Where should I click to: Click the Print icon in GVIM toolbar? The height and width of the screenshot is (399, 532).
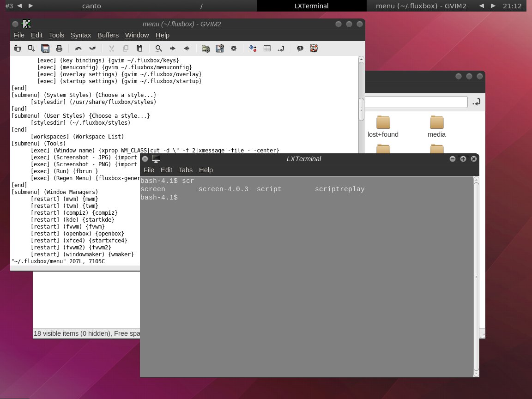click(59, 48)
